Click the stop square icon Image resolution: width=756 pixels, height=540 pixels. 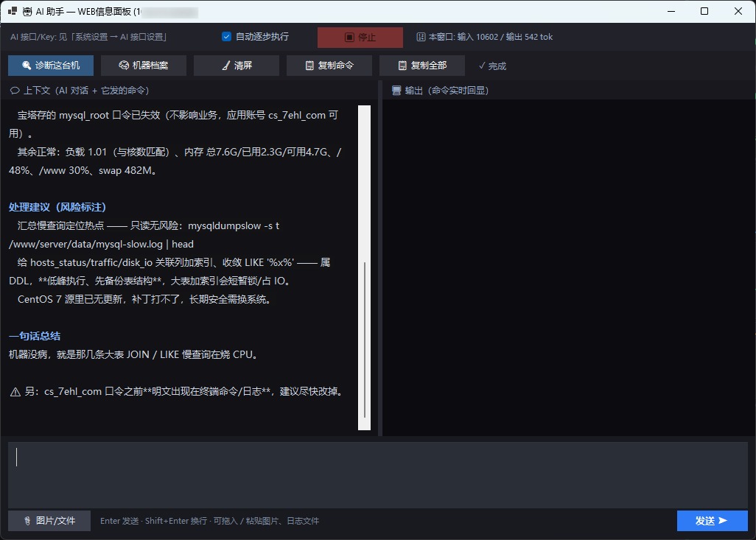[349, 37]
